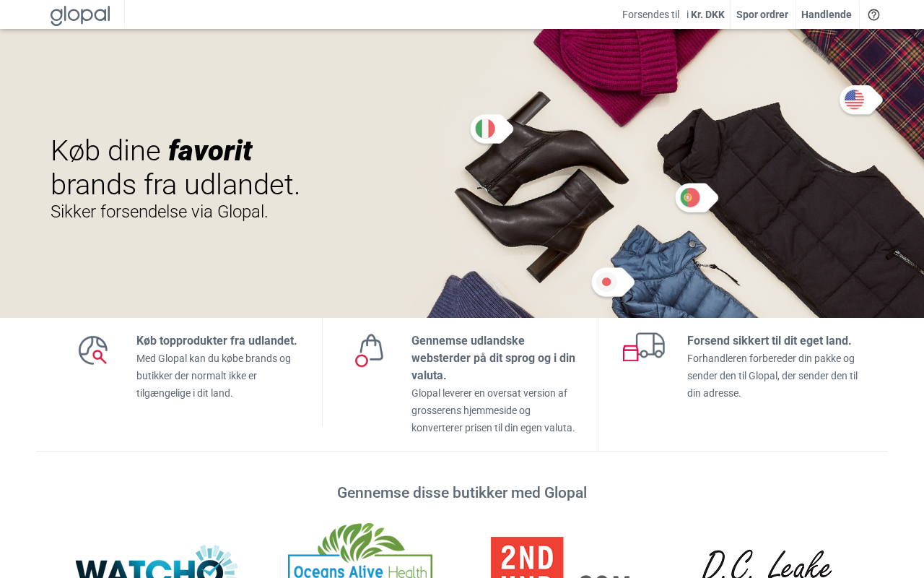Screen dimensions: 924x578
Task: Click the delivery truck icon
Action: click(644, 347)
